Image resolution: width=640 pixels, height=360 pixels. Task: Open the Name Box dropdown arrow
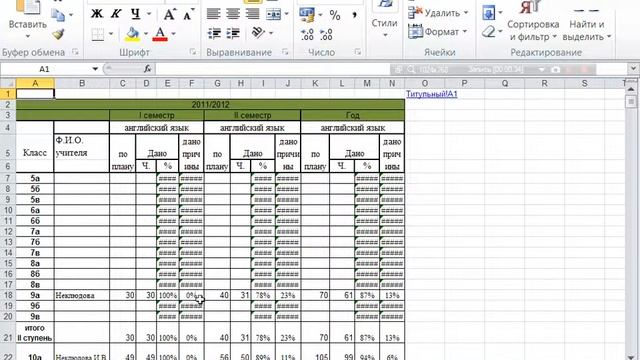click(95, 69)
